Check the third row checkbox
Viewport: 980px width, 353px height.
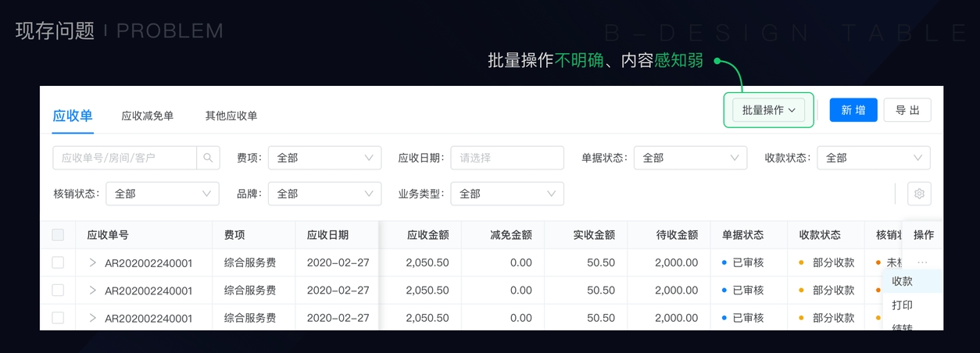tap(58, 318)
